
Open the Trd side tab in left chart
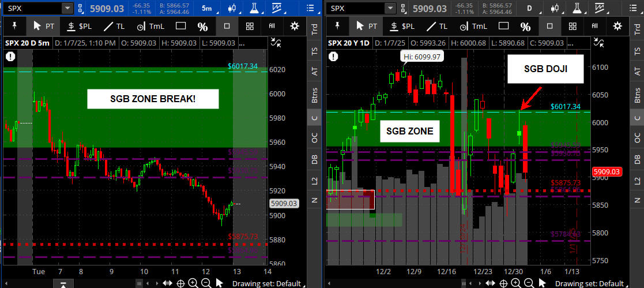(x=315, y=31)
